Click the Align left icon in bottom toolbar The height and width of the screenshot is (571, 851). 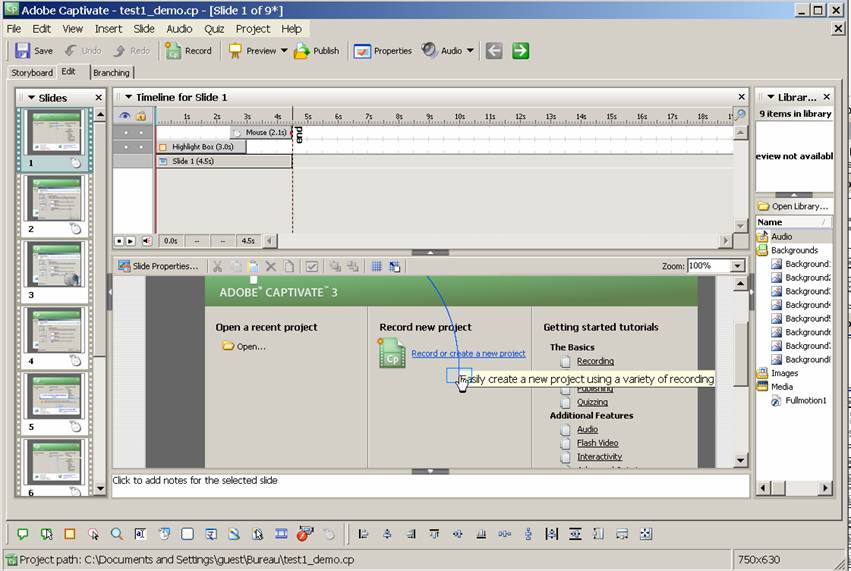point(364,534)
